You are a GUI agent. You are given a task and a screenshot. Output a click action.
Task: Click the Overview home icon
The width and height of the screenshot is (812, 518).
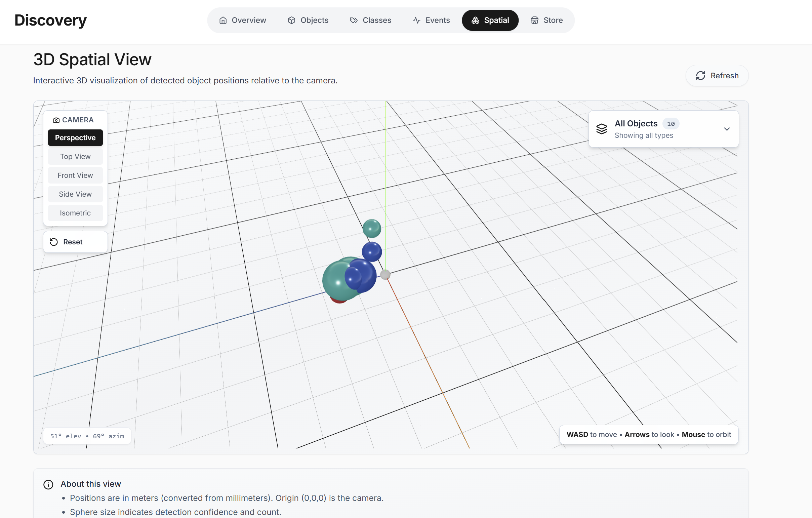point(223,21)
